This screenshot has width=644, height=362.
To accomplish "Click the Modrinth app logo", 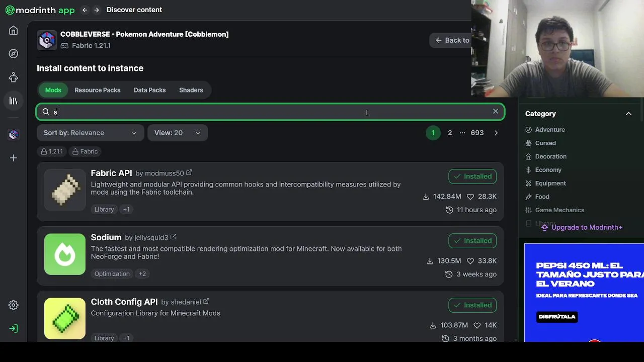I will click(40, 10).
